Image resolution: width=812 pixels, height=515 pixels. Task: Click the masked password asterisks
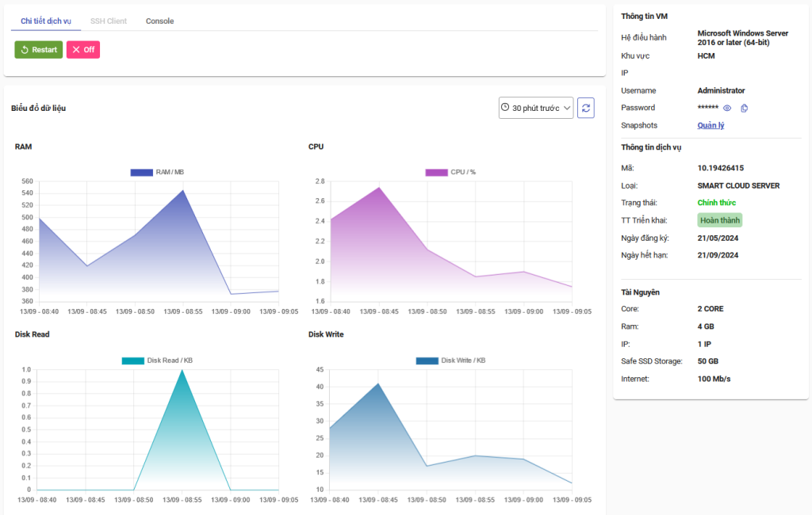coord(707,108)
